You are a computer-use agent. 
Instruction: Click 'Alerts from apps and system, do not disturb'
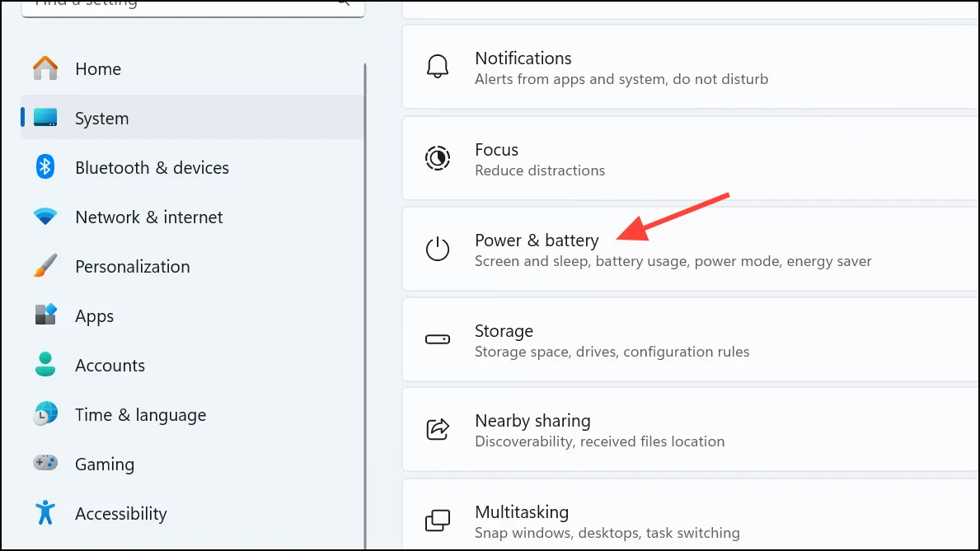621,79
